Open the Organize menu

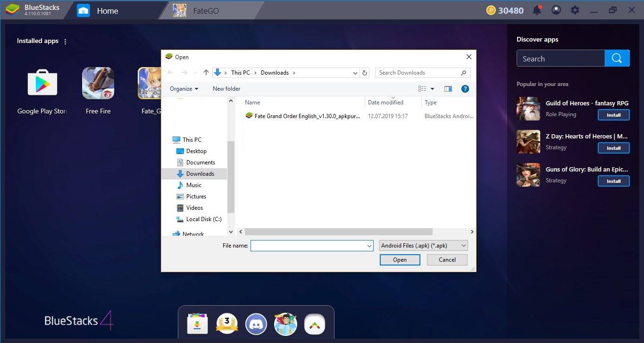click(184, 89)
